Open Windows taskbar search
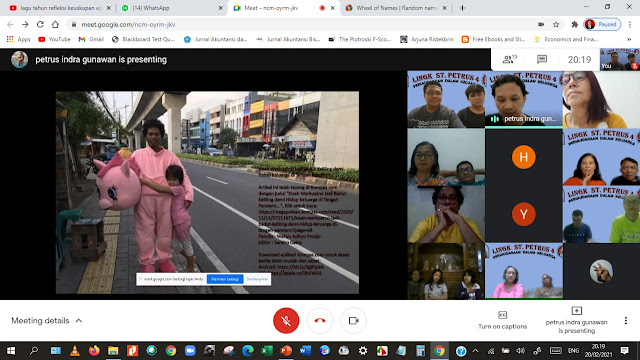 (34, 351)
